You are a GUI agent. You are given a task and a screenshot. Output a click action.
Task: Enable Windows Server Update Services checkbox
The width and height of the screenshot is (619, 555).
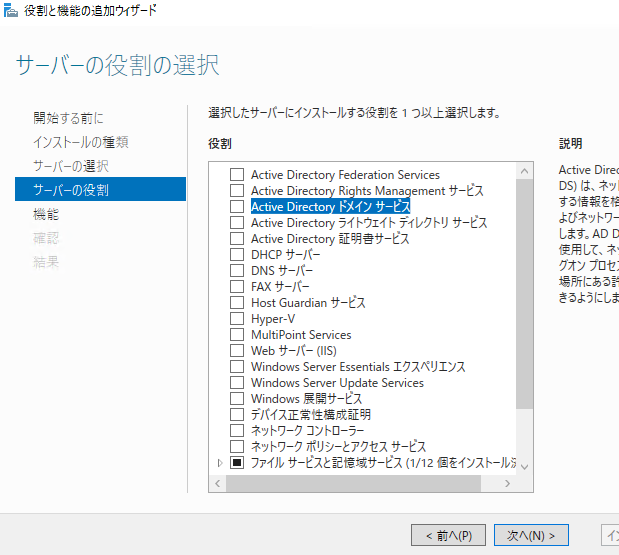237,382
